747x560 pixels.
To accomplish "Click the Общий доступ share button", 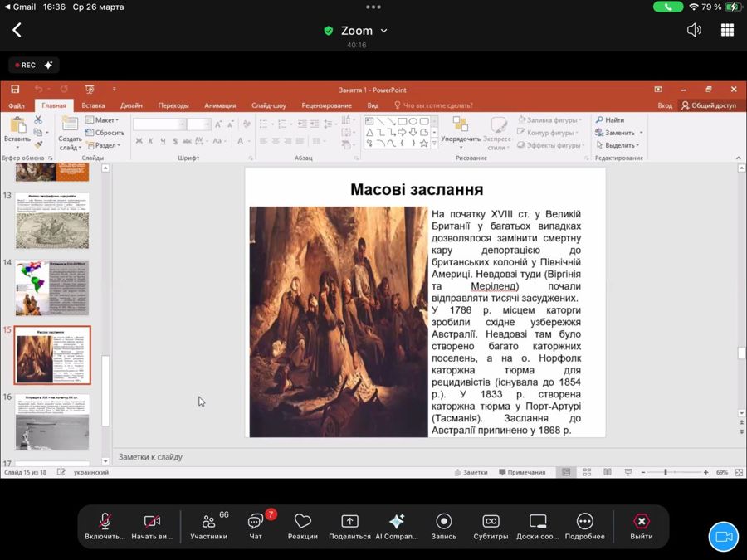I will pyautogui.click(x=709, y=105).
